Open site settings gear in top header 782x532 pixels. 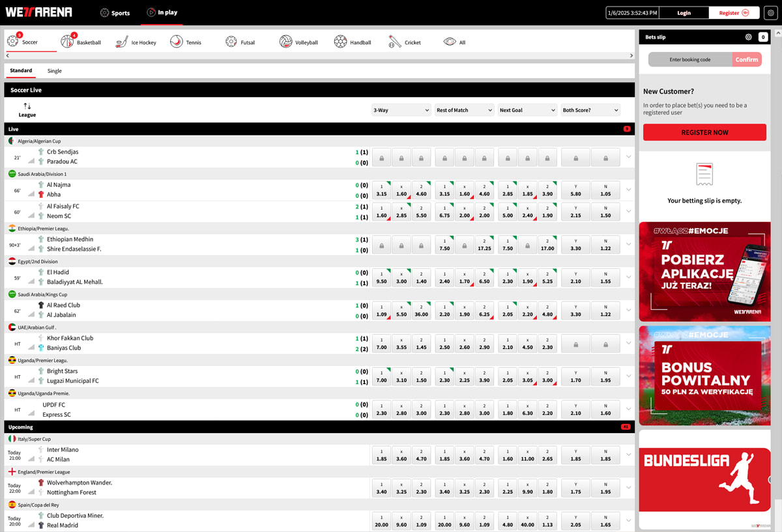(771, 12)
